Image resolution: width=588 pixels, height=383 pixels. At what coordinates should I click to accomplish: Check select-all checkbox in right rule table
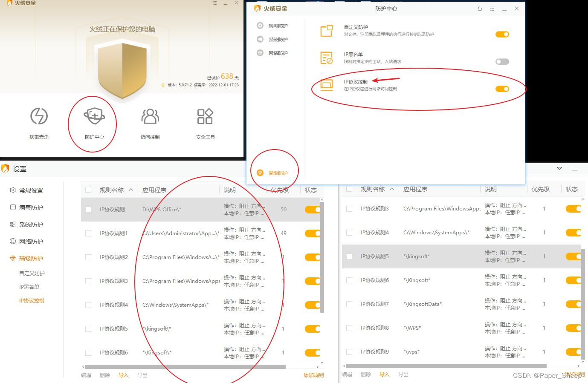coord(349,189)
